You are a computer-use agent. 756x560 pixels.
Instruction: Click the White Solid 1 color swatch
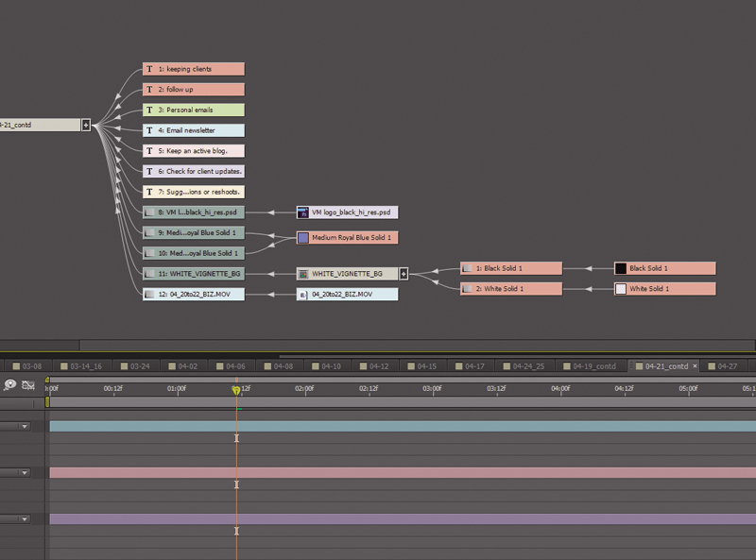pyautogui.click(x=621, y=290)
